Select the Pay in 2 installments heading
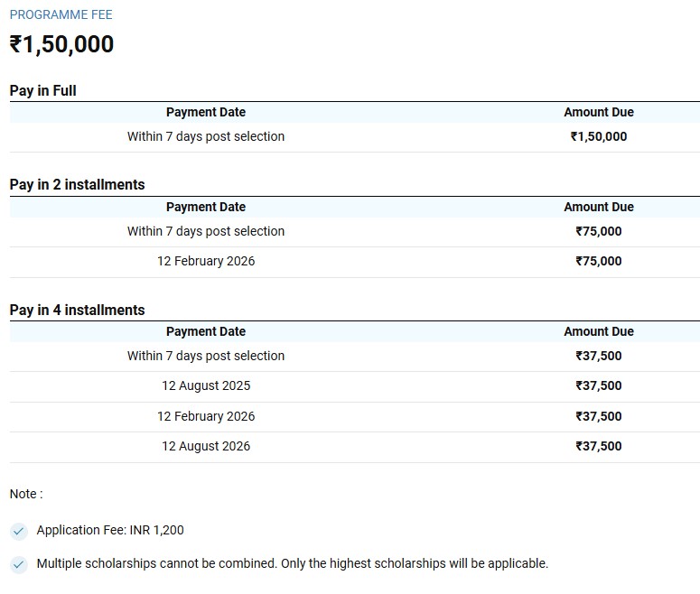The height and width of the screenshot is (594, 700). coord(77,184)
